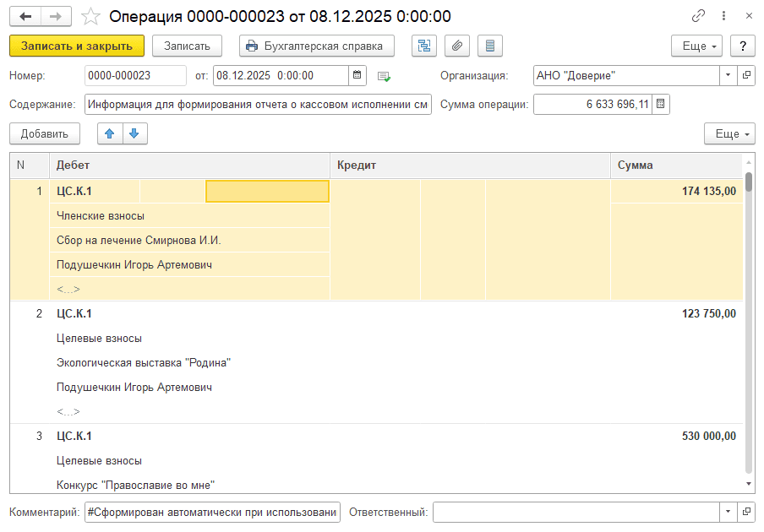This screenshot has width=764, height=532.
Task: Select row 2 Экологическая выставка "Родина"
Action: 144,362
